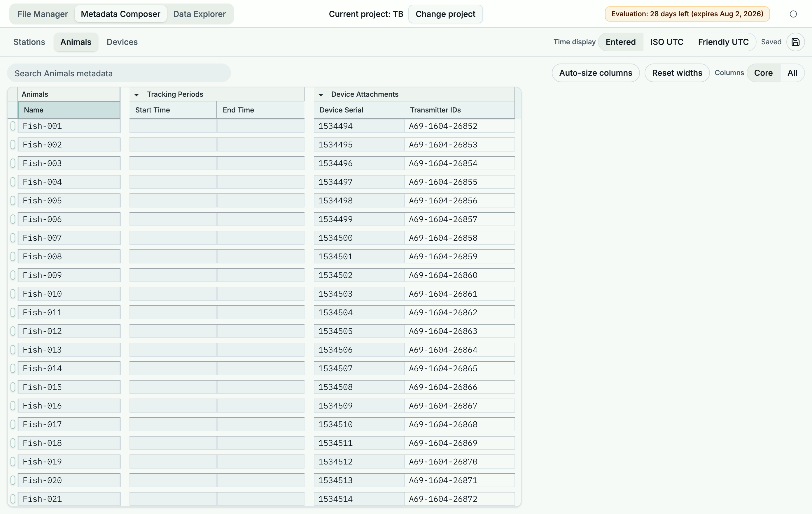Select the Fish-012 name cell

69,331
